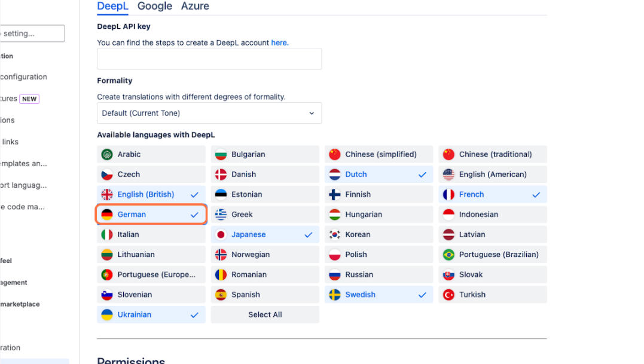The height and width of the screenshot is (364, 644).
Task: Click the English (American) flag icon
Action: coord(448,175)
